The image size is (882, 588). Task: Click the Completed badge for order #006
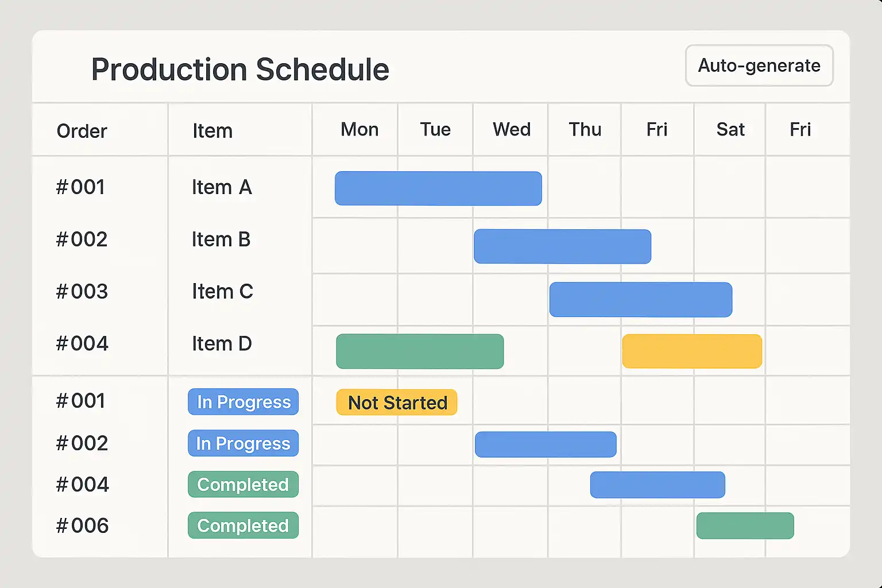243,525
